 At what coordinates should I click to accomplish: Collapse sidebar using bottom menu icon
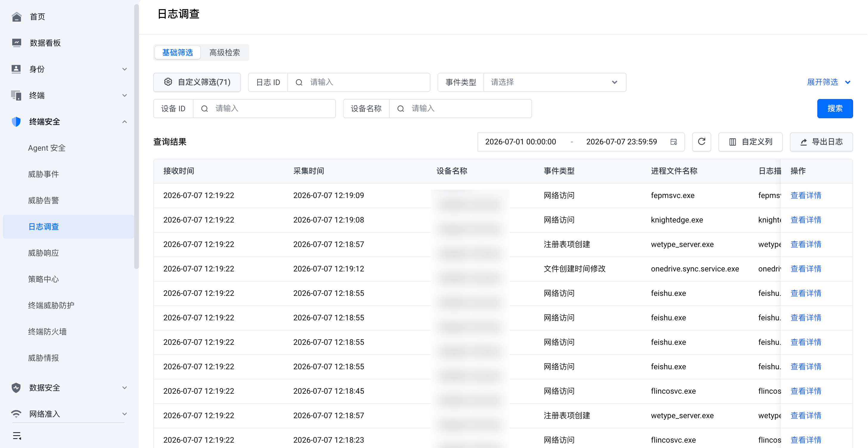click(17, 436)
